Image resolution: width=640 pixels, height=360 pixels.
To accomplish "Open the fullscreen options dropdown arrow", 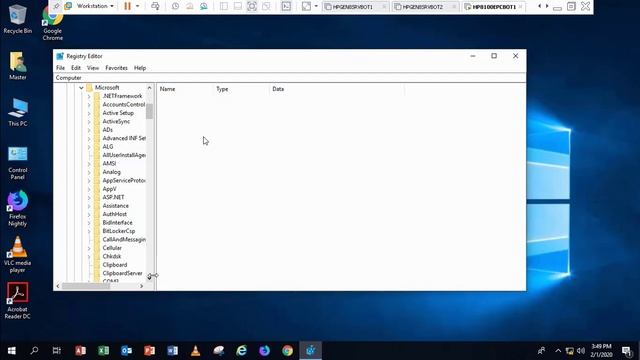I will point(316,6).
